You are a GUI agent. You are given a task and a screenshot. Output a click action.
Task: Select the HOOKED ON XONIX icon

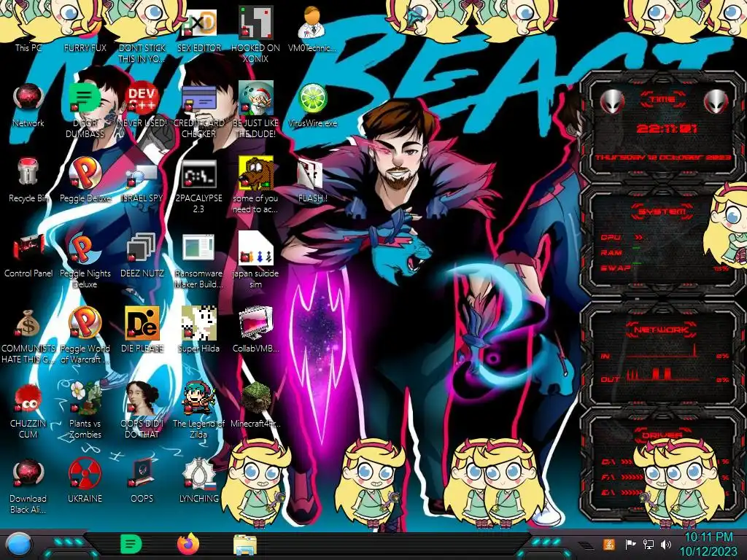click(x=255, y=34)
